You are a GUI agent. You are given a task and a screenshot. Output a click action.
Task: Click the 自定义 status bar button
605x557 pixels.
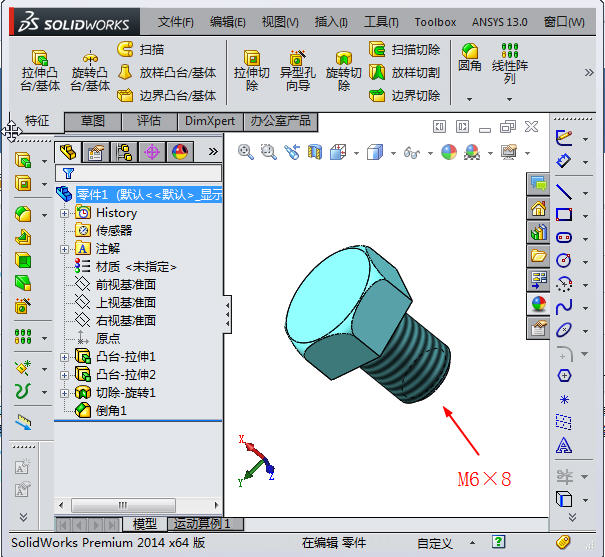coord(436,543)
